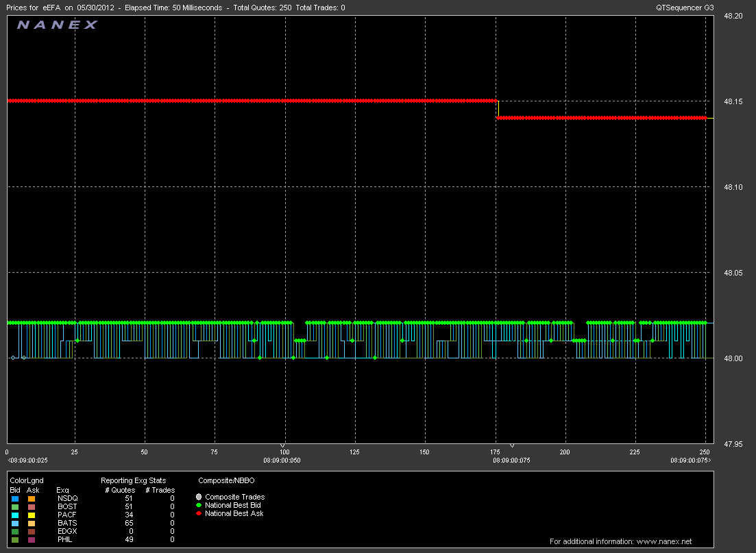This screenshot has height=553, width=756.
Task: Click the 'ColorLgnd' heading
Action: 27,480
